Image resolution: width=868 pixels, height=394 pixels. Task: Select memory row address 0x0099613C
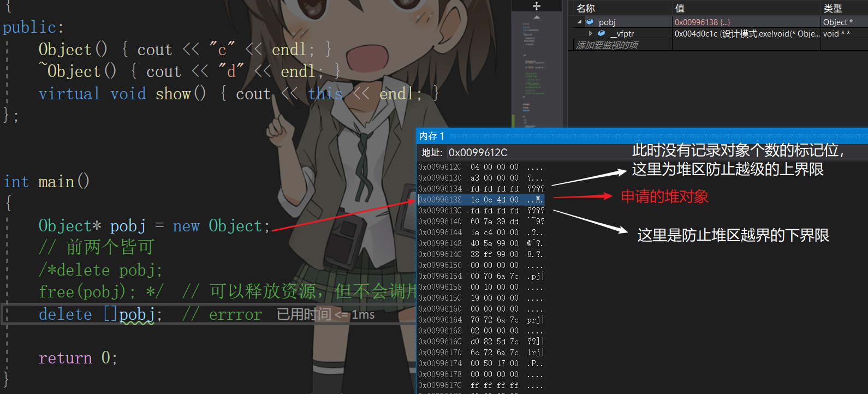440,211
